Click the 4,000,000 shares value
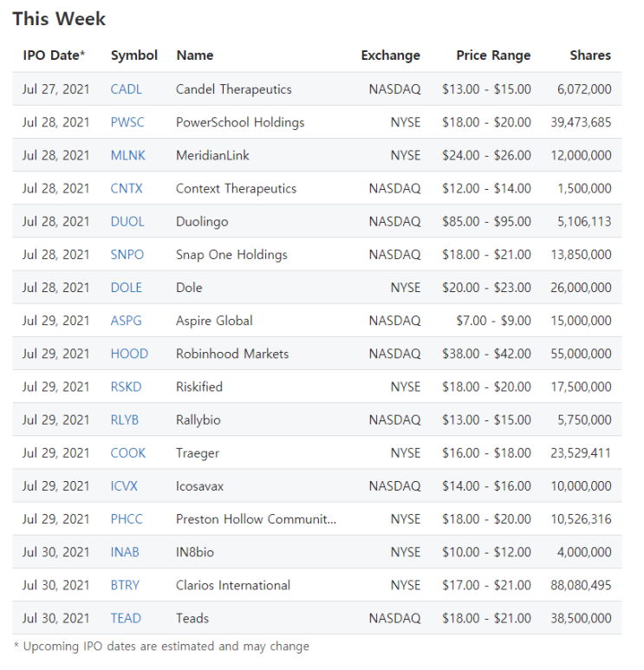Image resolution: width=644 pixels, height=670 pixels. [x=584, y=552]
